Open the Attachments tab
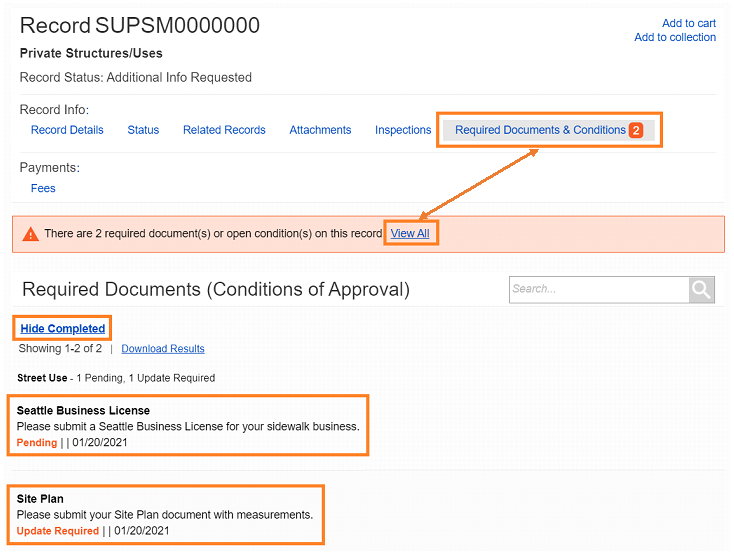This screenshot has height=554, width=734. click(320, 130)
